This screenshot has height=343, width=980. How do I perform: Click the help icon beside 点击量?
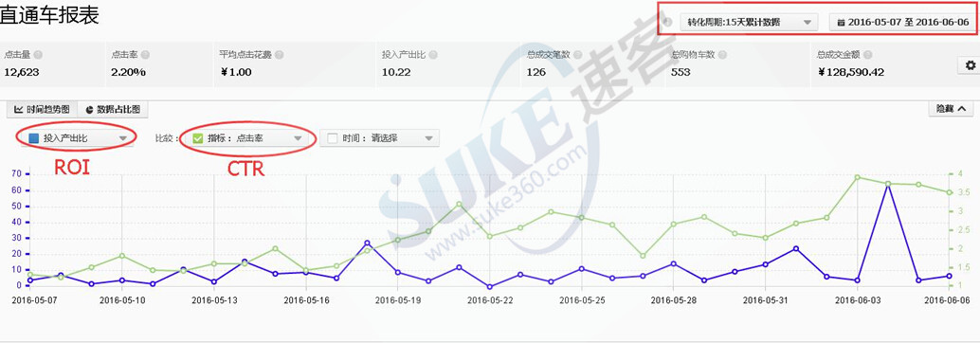tap(38, 55)
